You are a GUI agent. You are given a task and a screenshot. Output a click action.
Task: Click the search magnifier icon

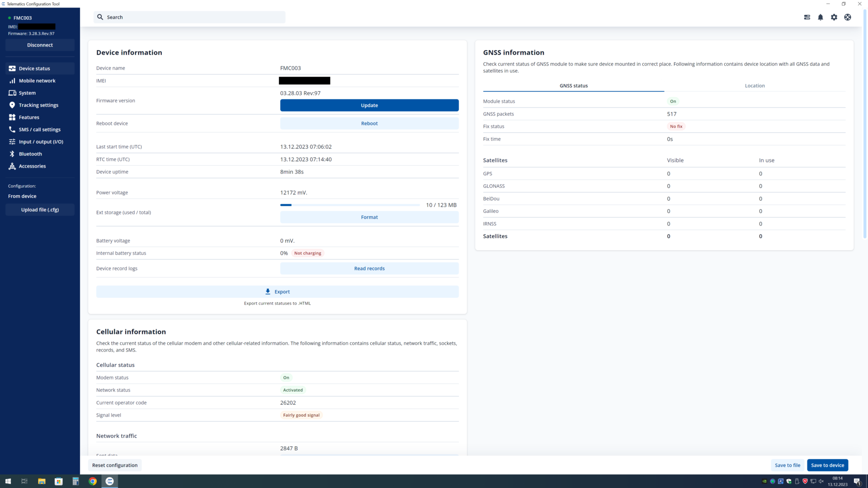100,17
